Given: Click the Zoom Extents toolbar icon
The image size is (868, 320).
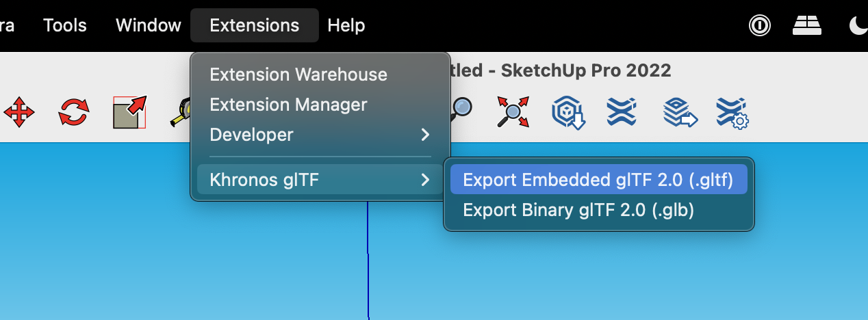Looking at the screenshot, I should 513,111.
